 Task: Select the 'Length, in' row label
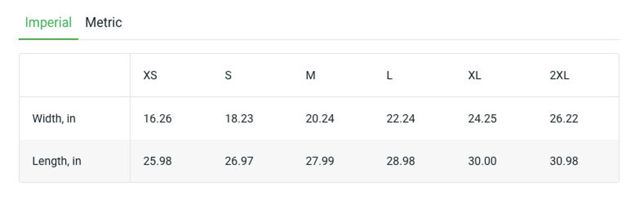pos(57,161)
